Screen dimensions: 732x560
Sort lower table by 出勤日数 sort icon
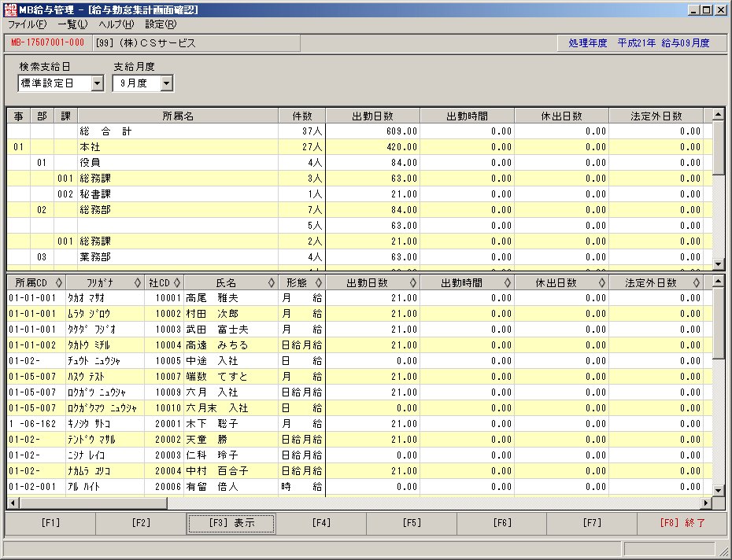click(412, 283)
